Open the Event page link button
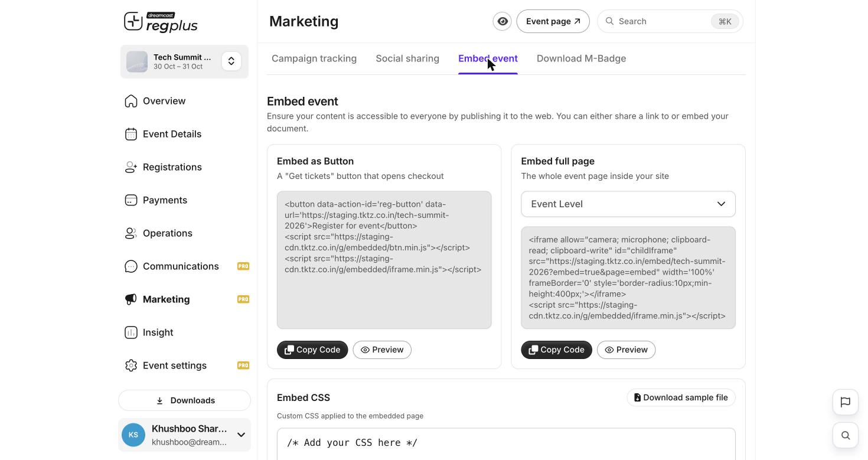This screenshot has height=460, width=868. 553,21
